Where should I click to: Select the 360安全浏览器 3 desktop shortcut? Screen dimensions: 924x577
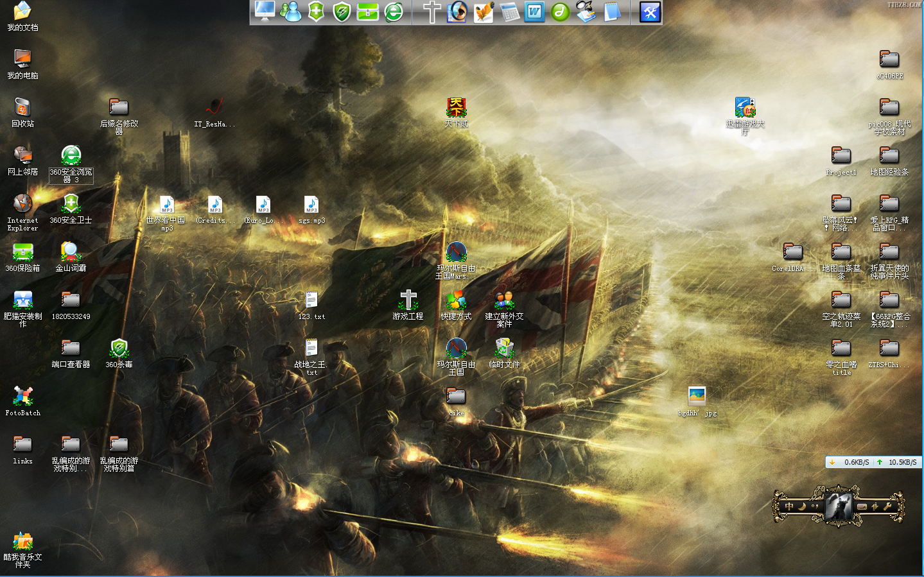(x=71, y=164)
